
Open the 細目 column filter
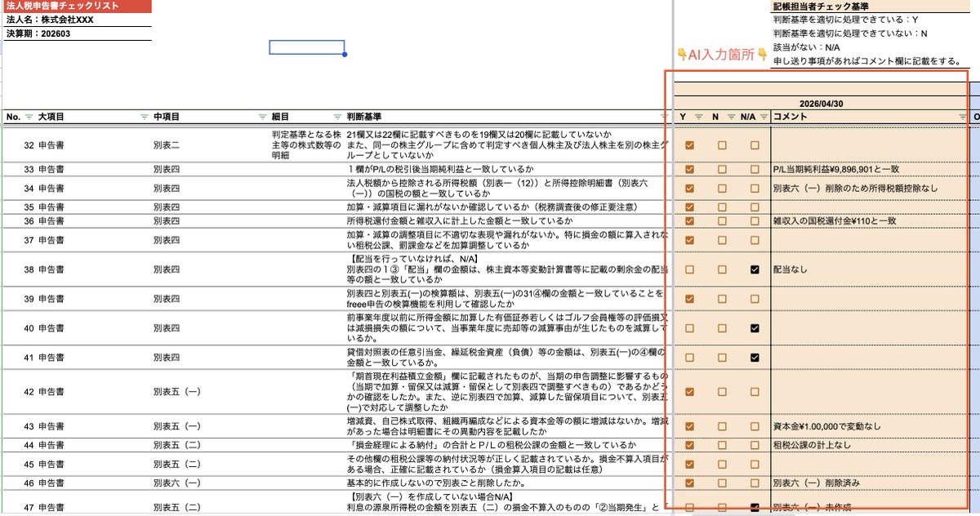point(337,117)
